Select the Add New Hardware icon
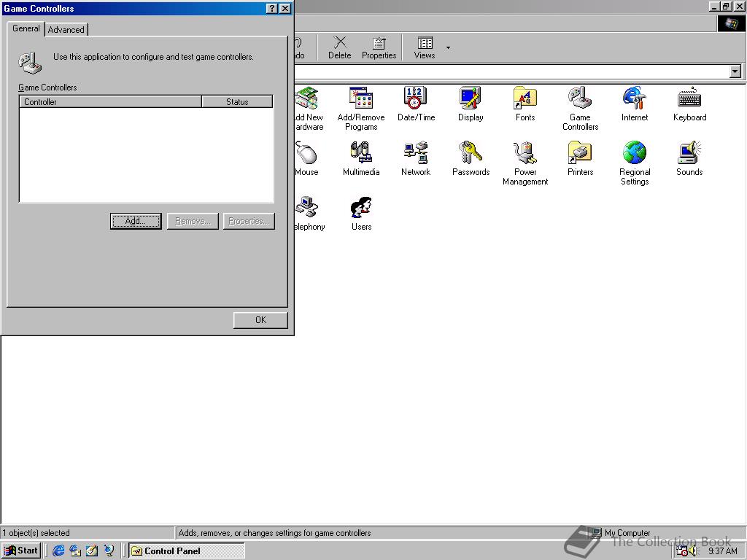 click(309, 109)
